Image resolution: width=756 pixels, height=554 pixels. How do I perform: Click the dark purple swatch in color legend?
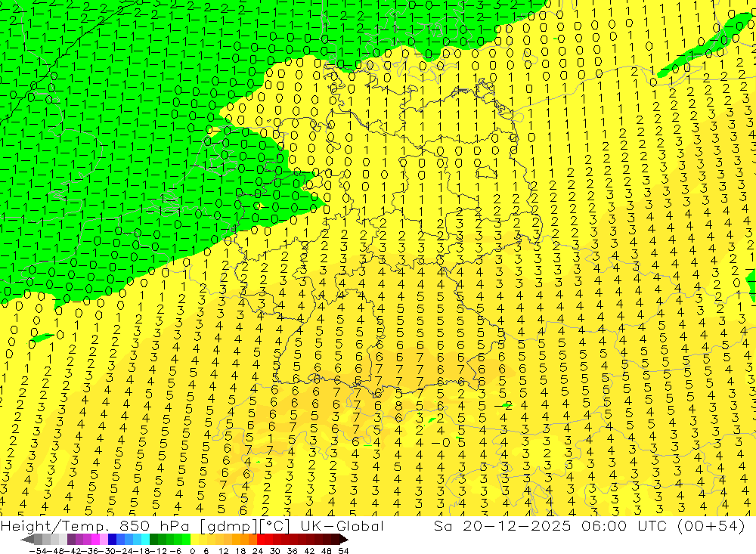coord(71,540)
